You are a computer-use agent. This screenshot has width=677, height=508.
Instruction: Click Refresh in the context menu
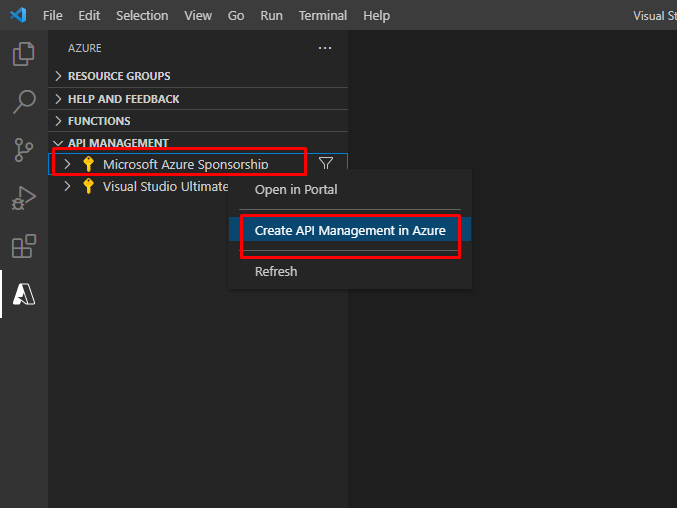276,271
